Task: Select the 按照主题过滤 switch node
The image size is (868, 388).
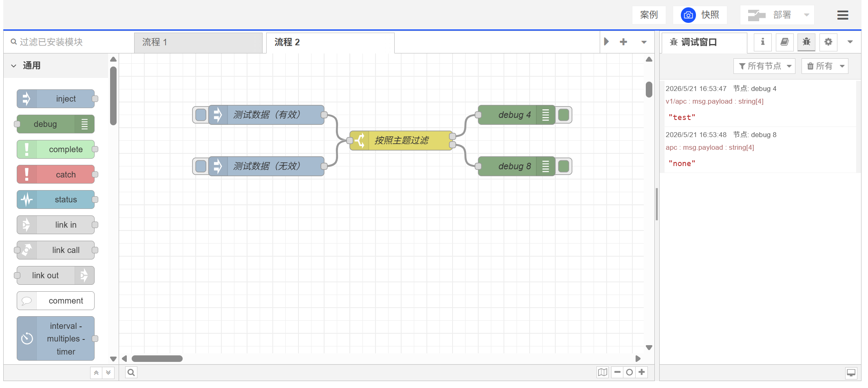Action: pyautogui.click(x=401, y=141)
